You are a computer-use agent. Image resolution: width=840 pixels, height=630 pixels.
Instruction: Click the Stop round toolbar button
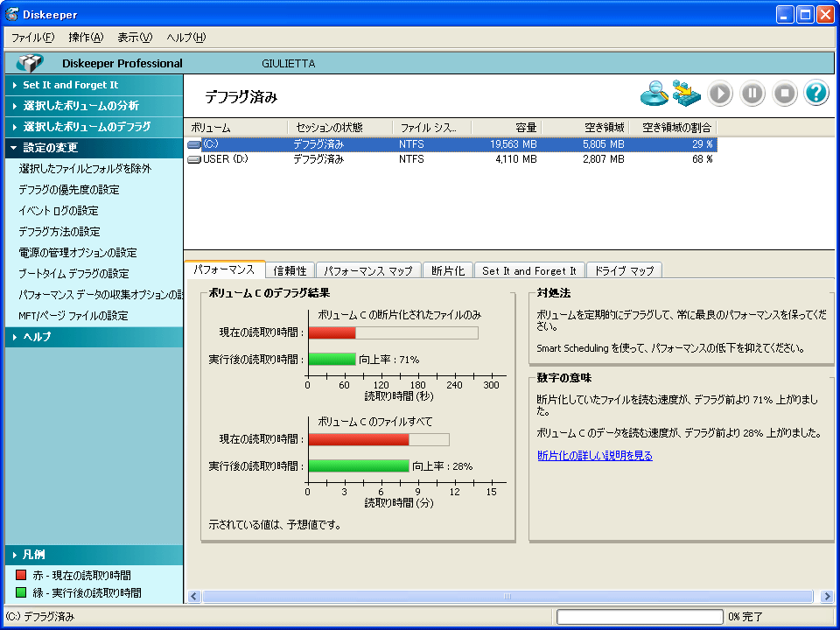click(785, 94)
